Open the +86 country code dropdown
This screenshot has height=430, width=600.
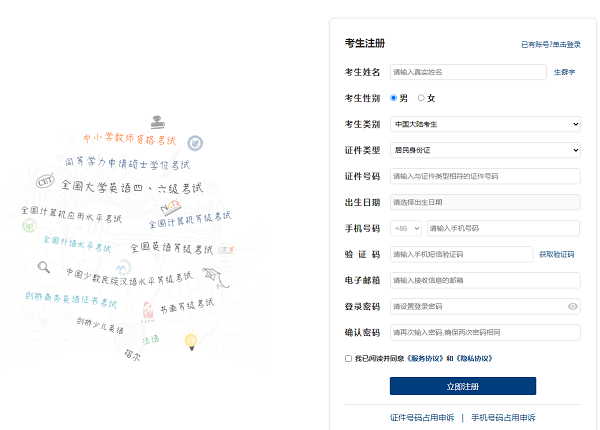pos(406,228)
